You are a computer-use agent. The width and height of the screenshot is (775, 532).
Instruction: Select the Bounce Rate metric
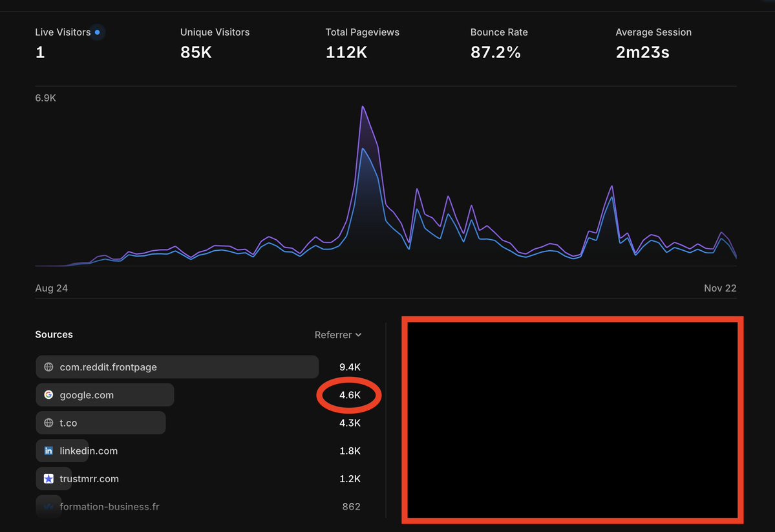(498, 43)
